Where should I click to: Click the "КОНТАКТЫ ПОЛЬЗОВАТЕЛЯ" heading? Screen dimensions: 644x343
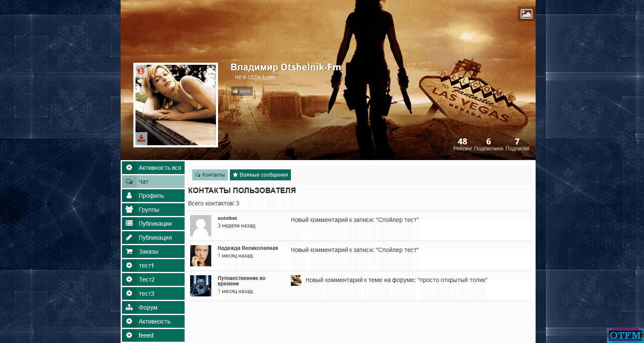pyautogui.click(x=242, y=191)
